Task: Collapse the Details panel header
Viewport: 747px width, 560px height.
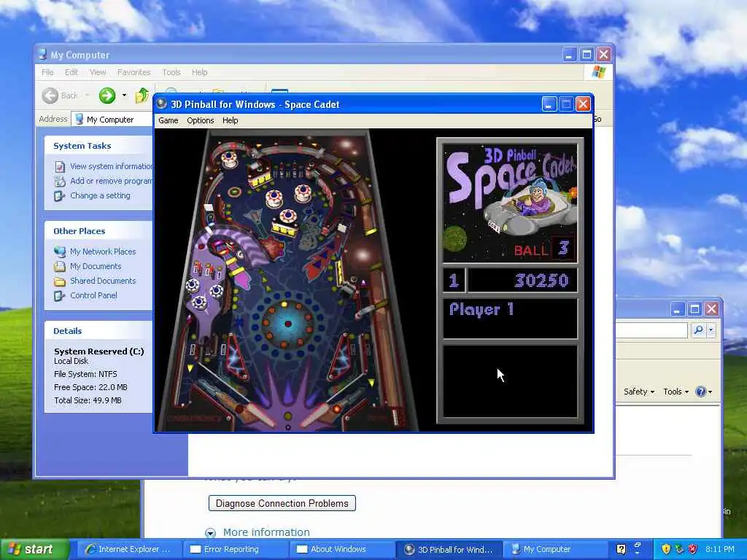Action: click(x=98, y=331)
